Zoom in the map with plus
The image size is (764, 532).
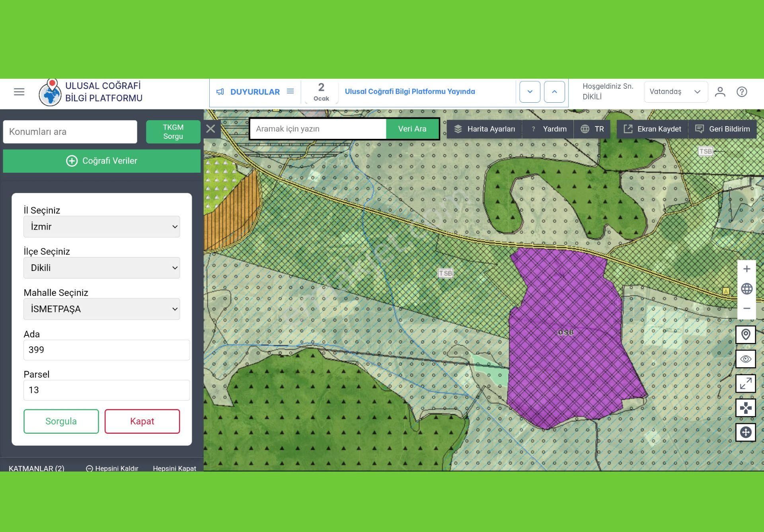coord(746,269)
